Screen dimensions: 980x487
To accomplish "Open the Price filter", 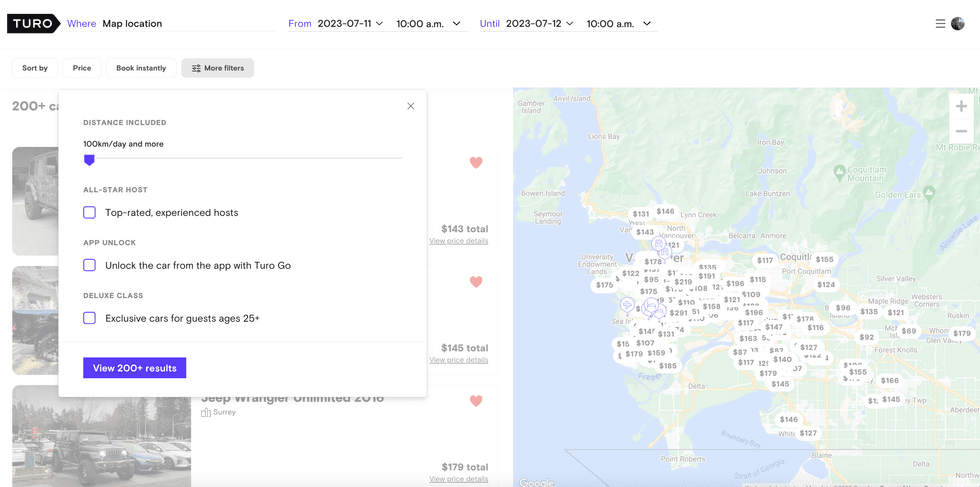I will tap(82, 68).
